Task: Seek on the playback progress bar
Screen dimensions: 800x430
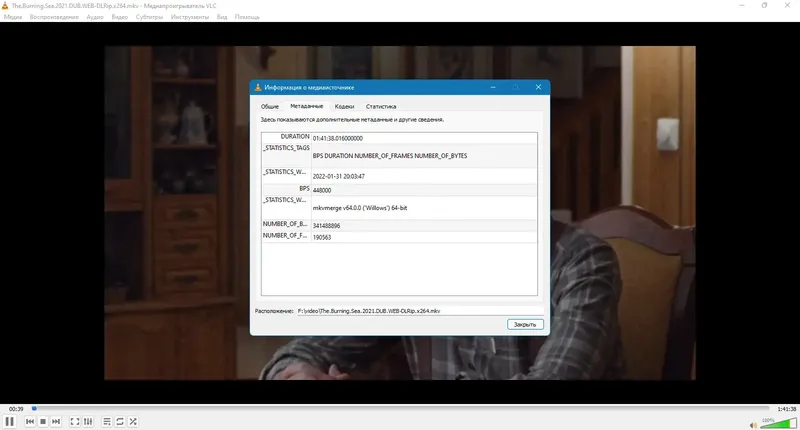Action: (401, 408)
